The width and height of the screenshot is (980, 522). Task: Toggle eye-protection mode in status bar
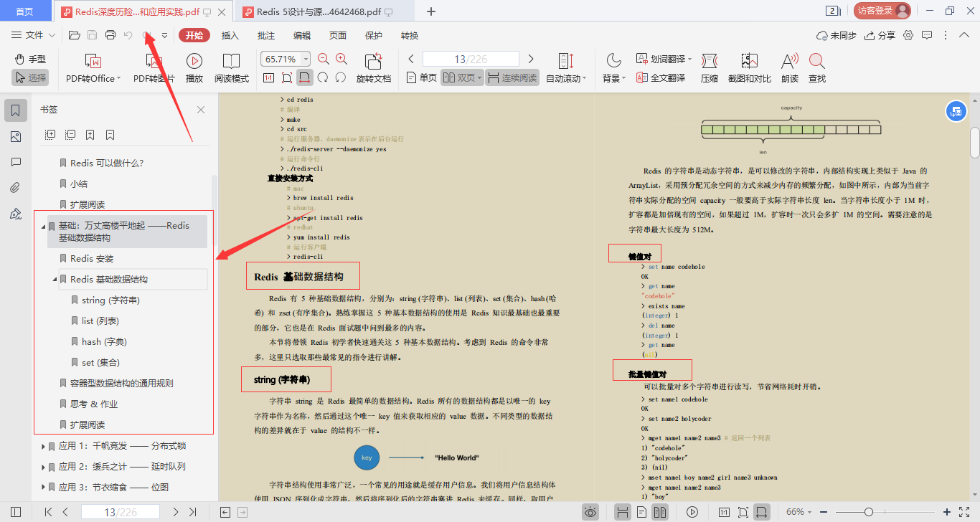pyautogui.click(x=590, y=512)
